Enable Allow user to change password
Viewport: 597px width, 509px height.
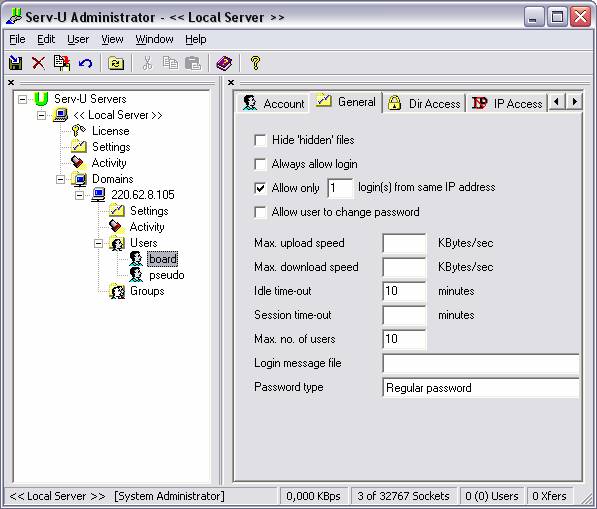[x=260, y=212]
